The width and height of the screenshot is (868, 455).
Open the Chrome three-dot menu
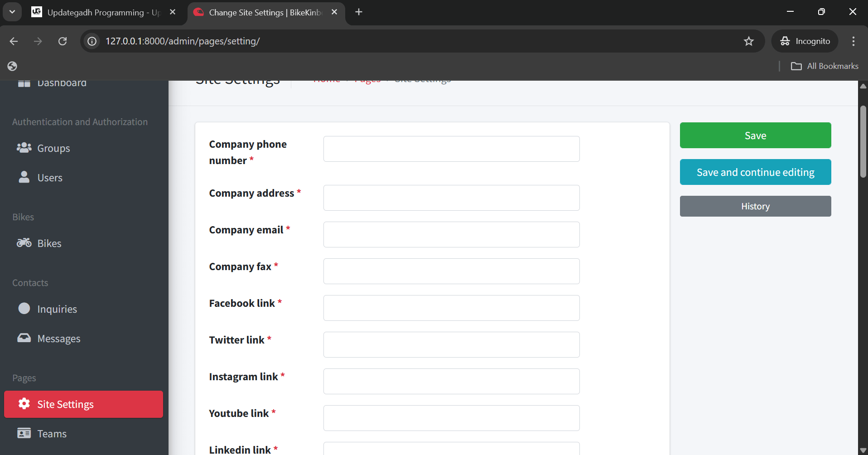[854, 41]
